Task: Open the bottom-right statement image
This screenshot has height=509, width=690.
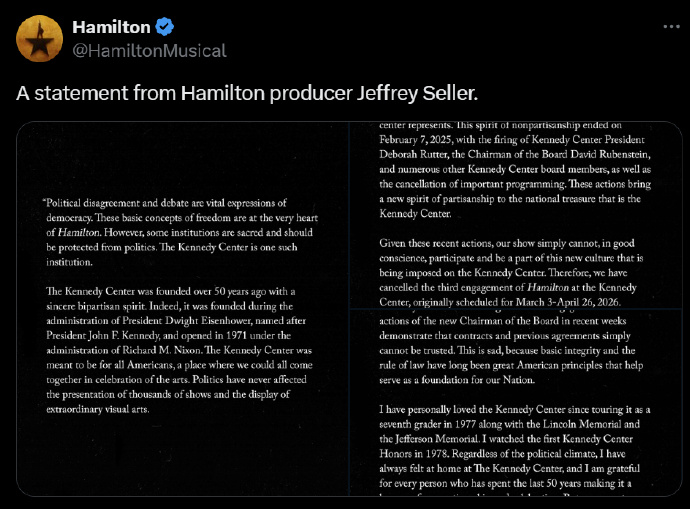Action: tap(516, 403)
